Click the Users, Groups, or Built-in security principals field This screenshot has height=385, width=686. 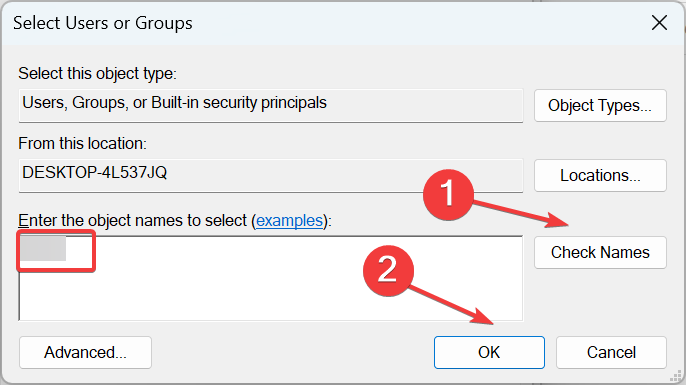coord(270,105)
